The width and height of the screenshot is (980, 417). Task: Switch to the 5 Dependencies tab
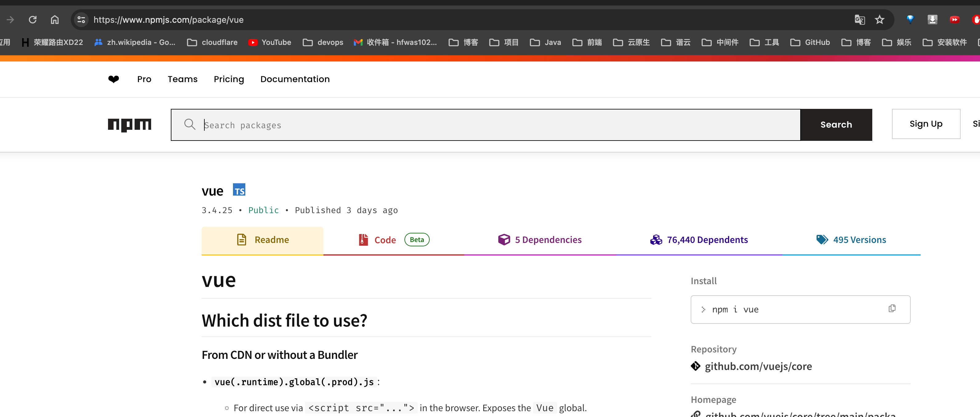(x=540, y=240)
